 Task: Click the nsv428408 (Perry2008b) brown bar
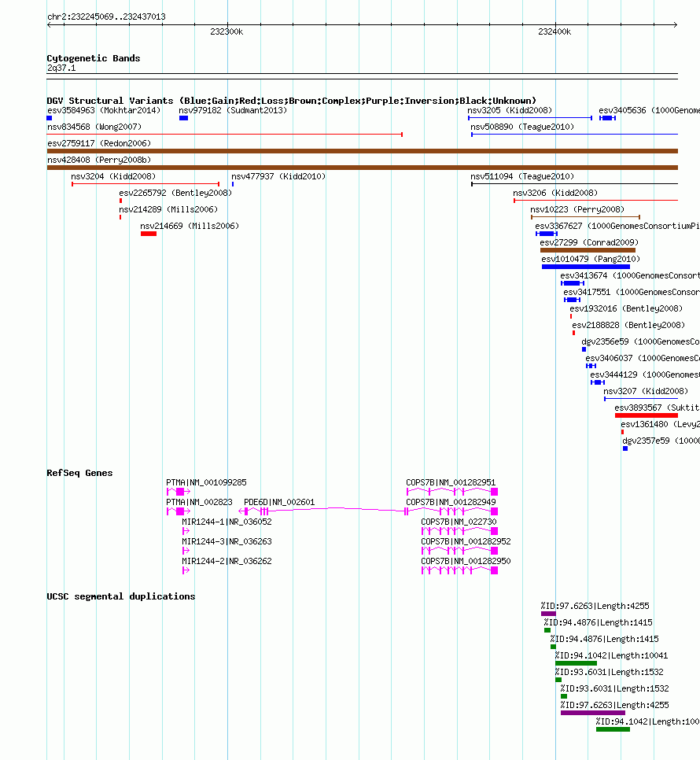363,168
